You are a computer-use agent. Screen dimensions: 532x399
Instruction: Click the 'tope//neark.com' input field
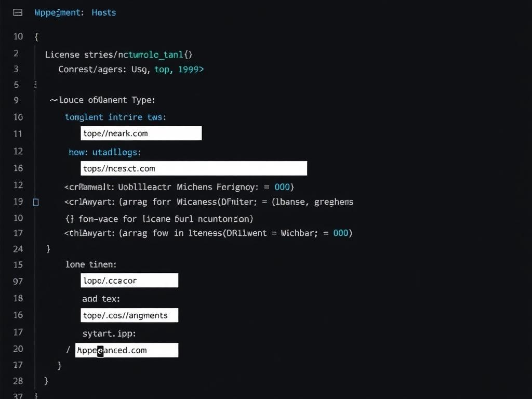coord(141,134)
